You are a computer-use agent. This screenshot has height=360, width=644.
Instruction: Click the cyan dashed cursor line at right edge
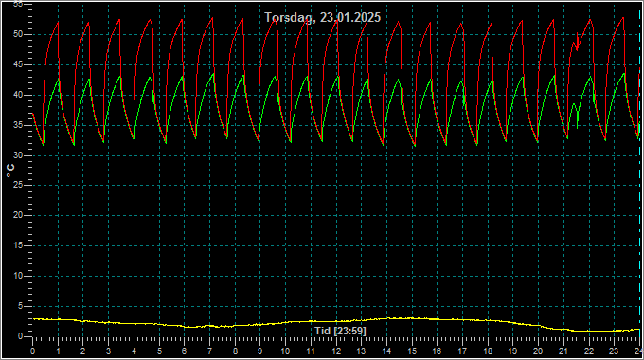[x=640, y=177]
